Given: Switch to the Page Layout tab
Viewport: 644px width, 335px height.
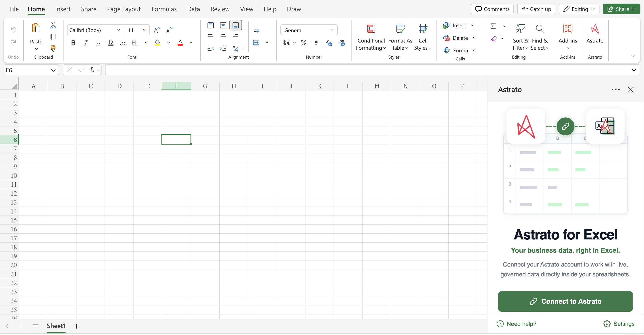Looking at the screenshot, I should coord(124,9).
